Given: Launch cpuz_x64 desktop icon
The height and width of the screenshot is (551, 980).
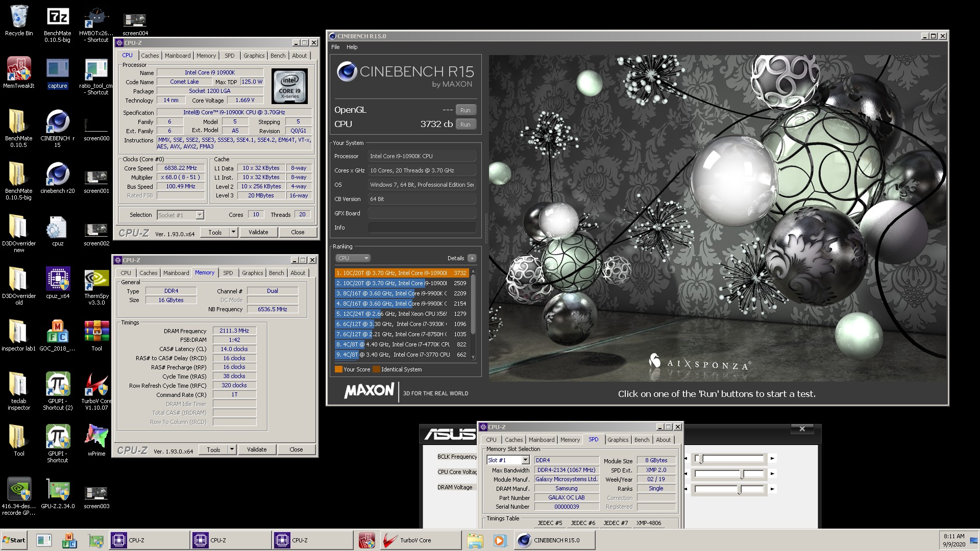Looking at the screenshot, I should (58, 283).
